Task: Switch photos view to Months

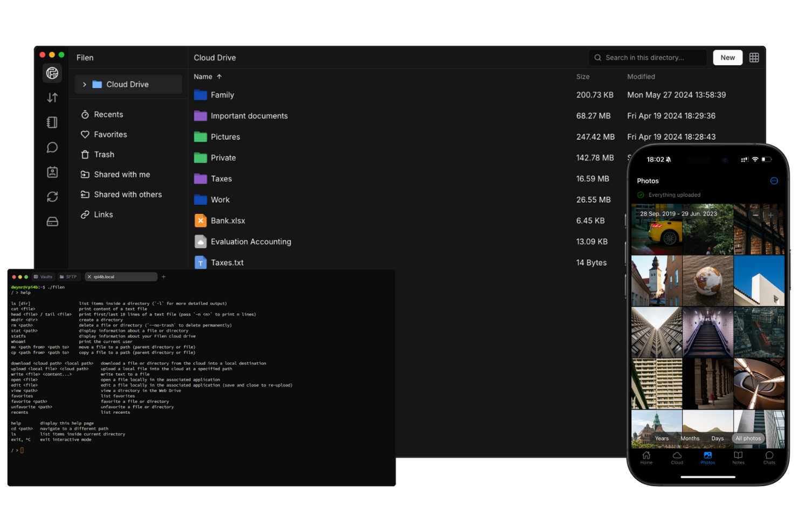Action: [x=690, y=438]
